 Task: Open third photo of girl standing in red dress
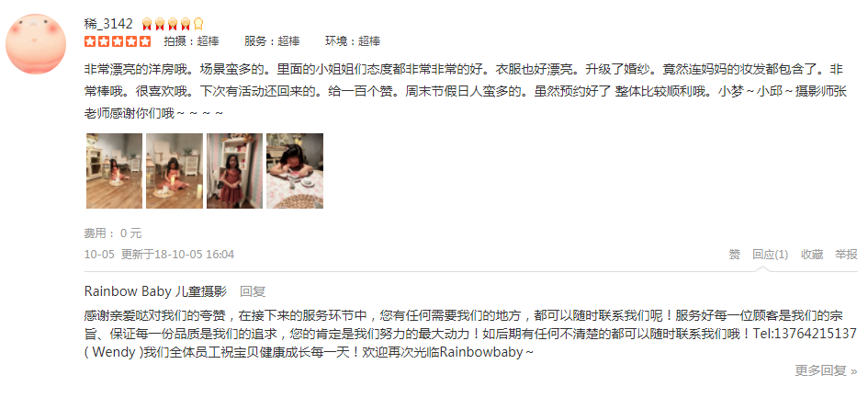click(x=235, y=171)
